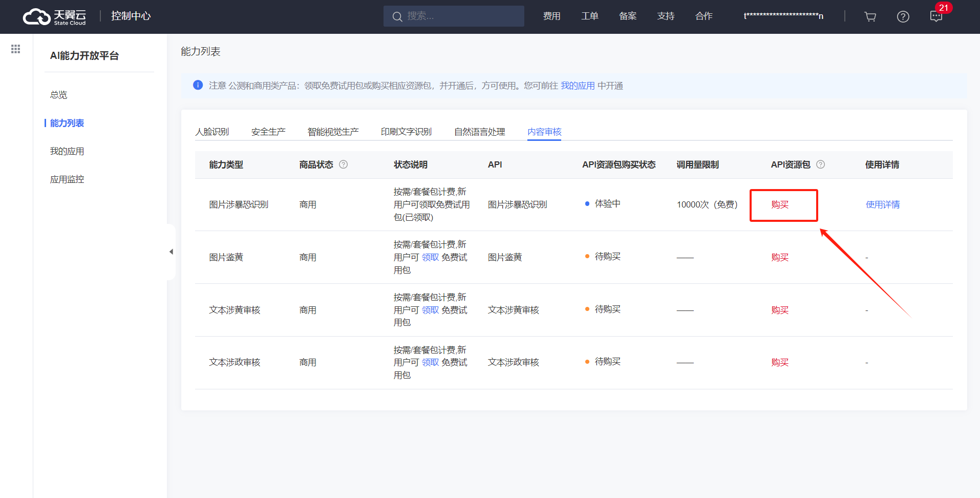980x498 pixels.
Task: Open 应用监控 in sidebar
Action: click(x=67, y=179)
